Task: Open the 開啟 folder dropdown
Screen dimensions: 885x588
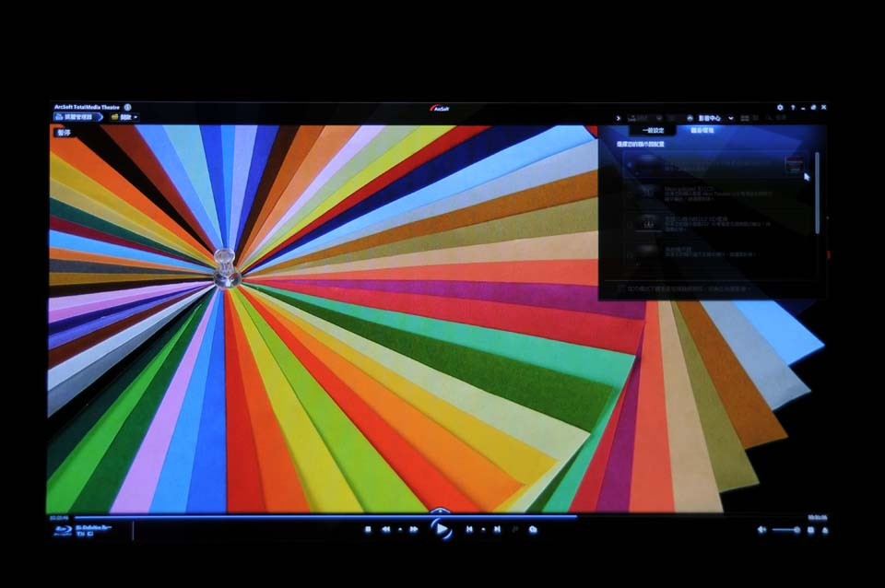Action: point(124,117)
